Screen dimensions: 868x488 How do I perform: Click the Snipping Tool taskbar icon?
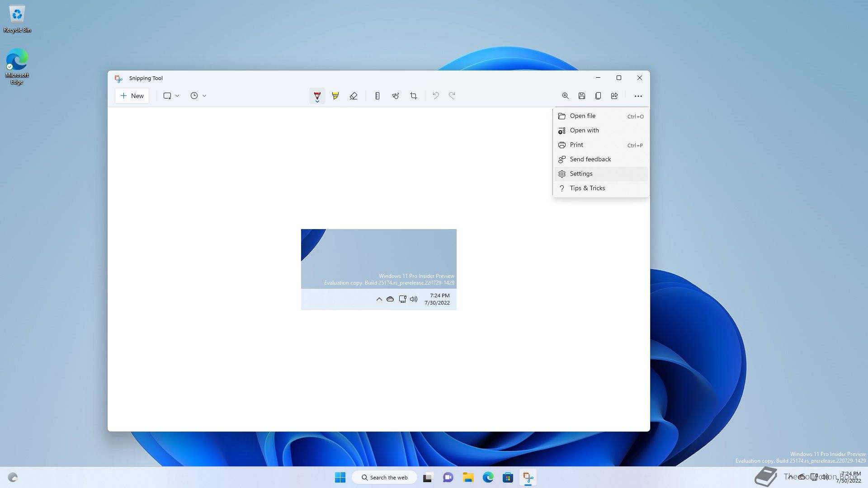click(528, 477)
